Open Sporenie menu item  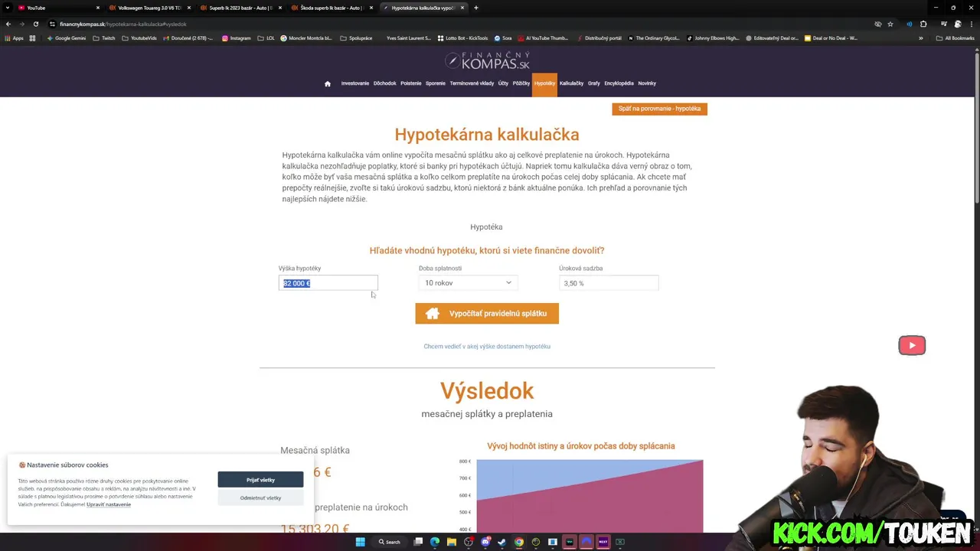436,83
